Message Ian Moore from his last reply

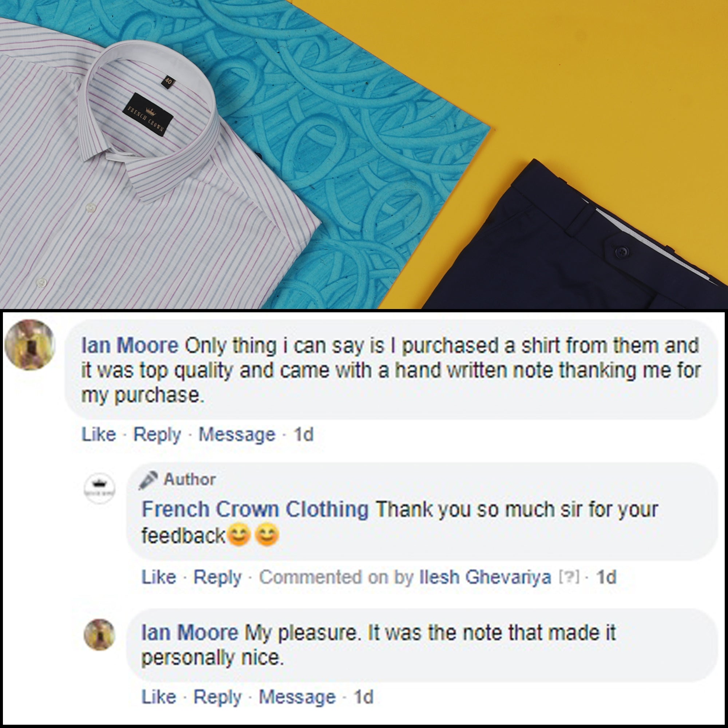[297, 697]
